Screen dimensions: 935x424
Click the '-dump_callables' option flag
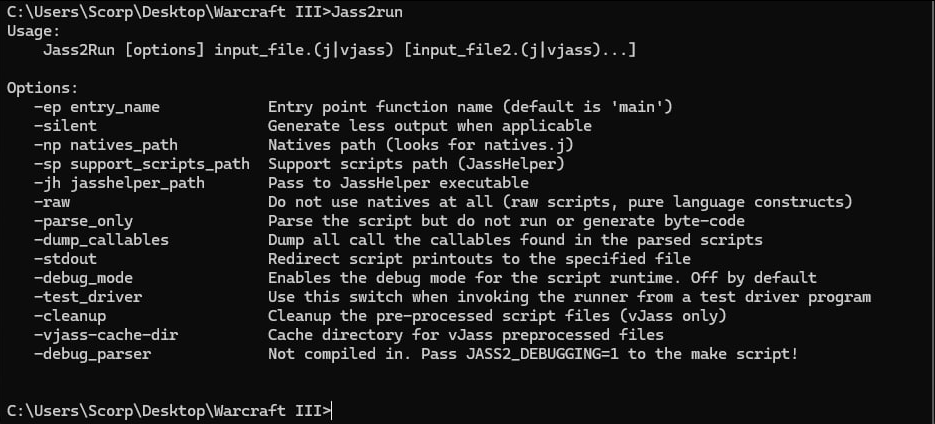(x=101, y=240)
